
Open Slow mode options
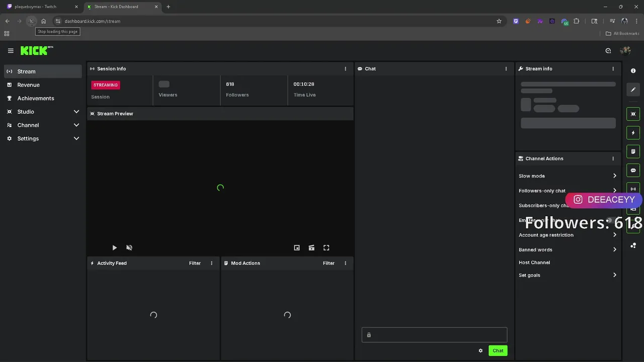568,176
